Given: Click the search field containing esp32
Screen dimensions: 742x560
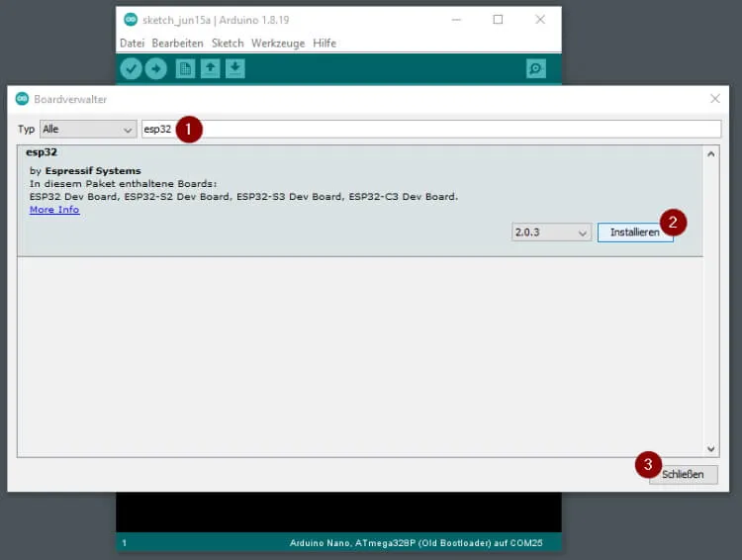Looking at the screenshot, I should pyautogui.click(x=431, y=130).
